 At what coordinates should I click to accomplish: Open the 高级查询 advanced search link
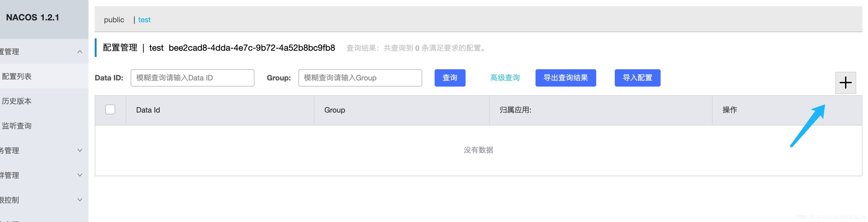point(504,78)
